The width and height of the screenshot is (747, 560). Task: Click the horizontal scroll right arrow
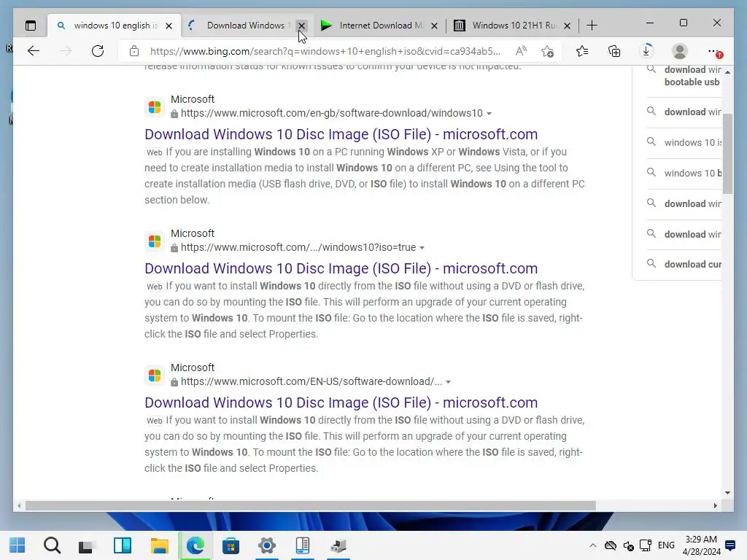[715, 506]
